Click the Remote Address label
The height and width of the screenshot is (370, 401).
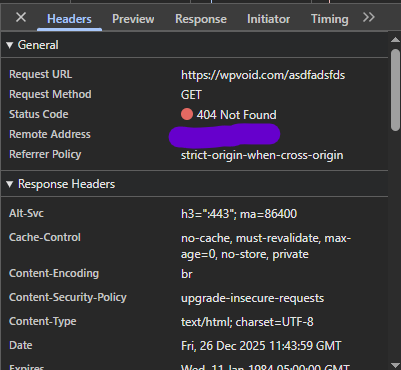[50, 134]
